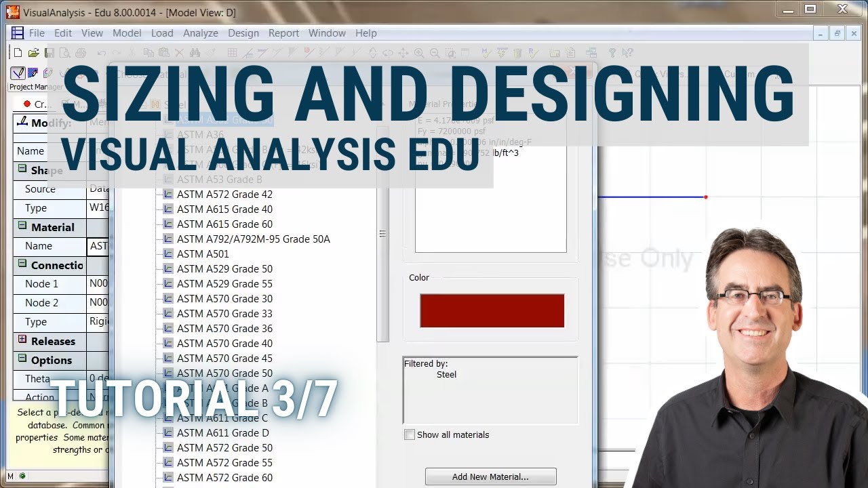
Task: Click the Project Manager pencil icon
Action: pyautogui.click(x=18, y=73)
